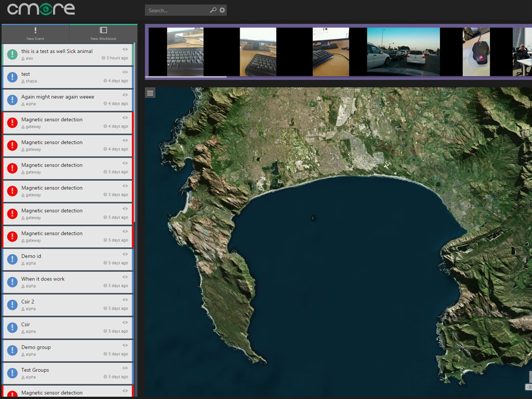Select the traffic cars photo thumbnail
Viewport: 532px width, 399px height.
pos(403,52)
